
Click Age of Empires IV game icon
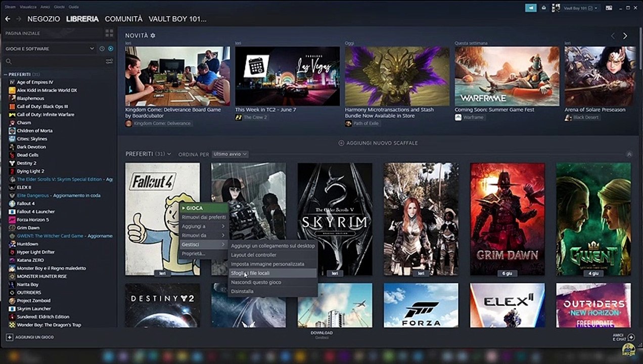pos(12,82)
